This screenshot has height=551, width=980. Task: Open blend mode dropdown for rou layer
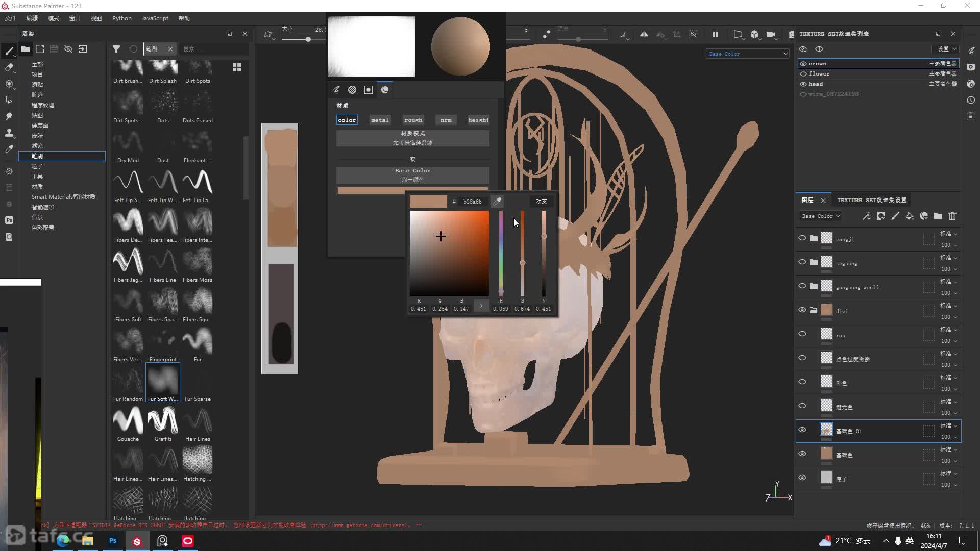point(949,330)
